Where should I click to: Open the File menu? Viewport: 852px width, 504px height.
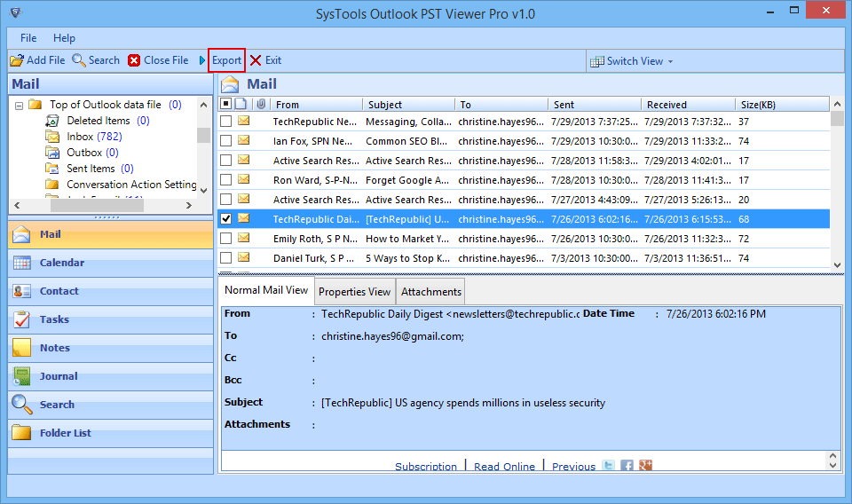pyautogui.click(x=28, y=38)
